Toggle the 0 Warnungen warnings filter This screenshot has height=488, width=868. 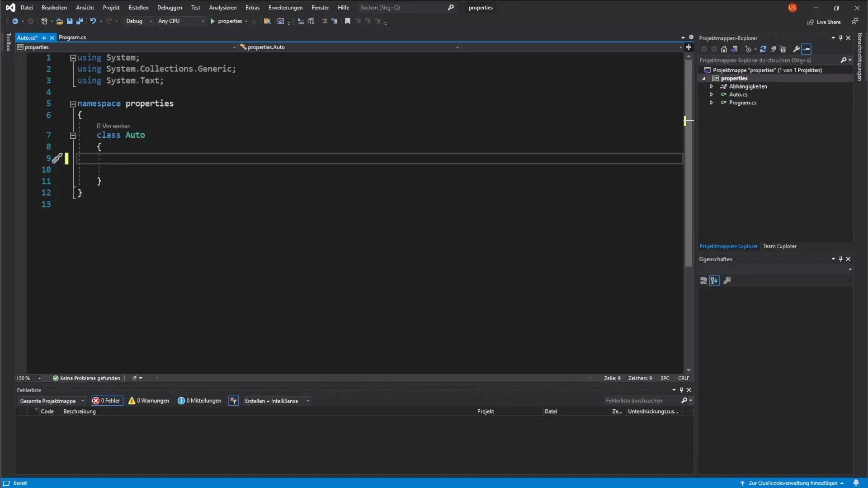(x=149, y=401)
